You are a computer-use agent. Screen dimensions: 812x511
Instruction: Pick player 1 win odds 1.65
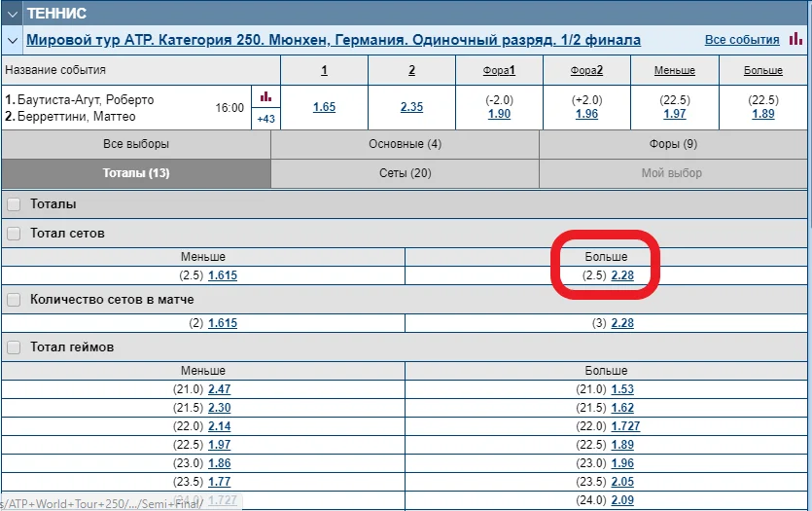(x=324, y=107)
